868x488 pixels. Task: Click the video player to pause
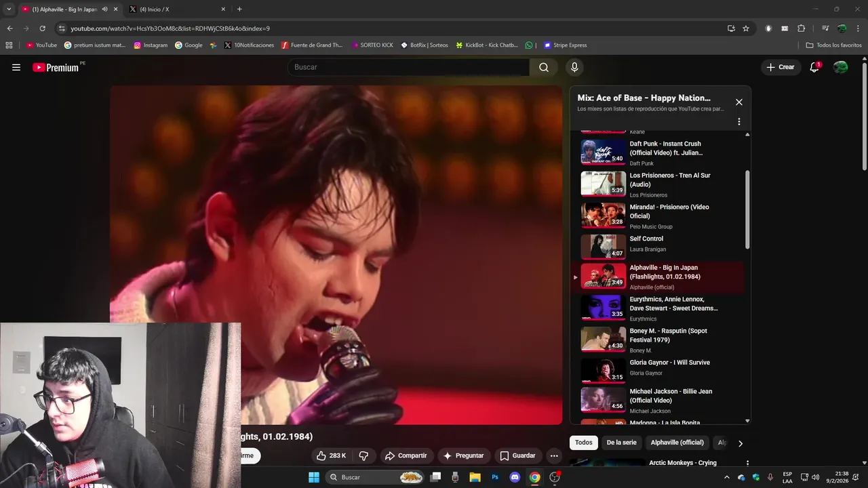(x=336, y=255)
